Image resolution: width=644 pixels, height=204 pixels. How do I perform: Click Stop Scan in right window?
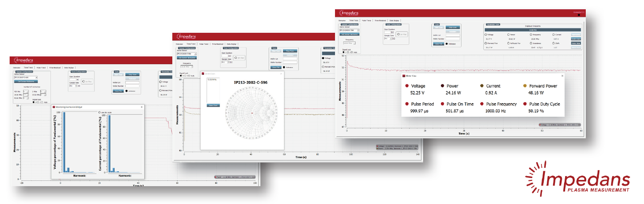[452, 27]
